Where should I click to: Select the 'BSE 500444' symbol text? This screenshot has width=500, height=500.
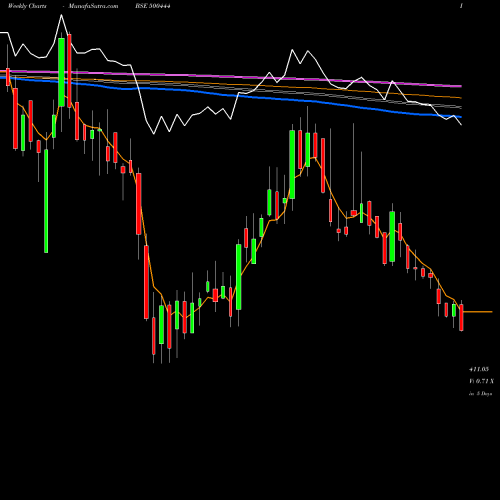153,6
